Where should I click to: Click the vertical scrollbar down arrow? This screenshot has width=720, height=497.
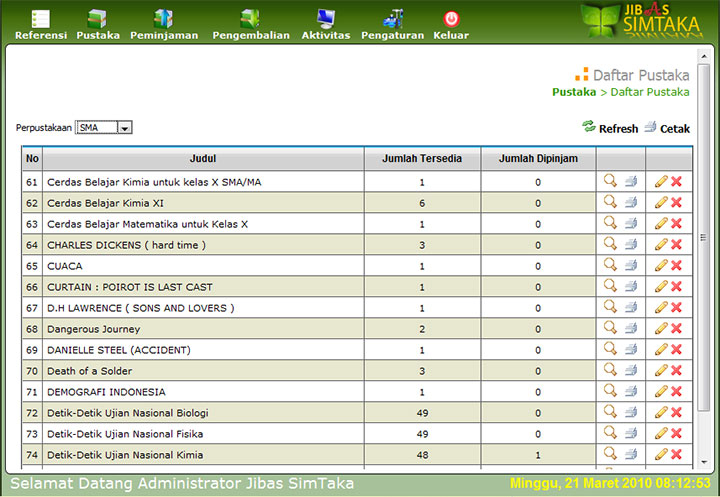click(703, 462)
